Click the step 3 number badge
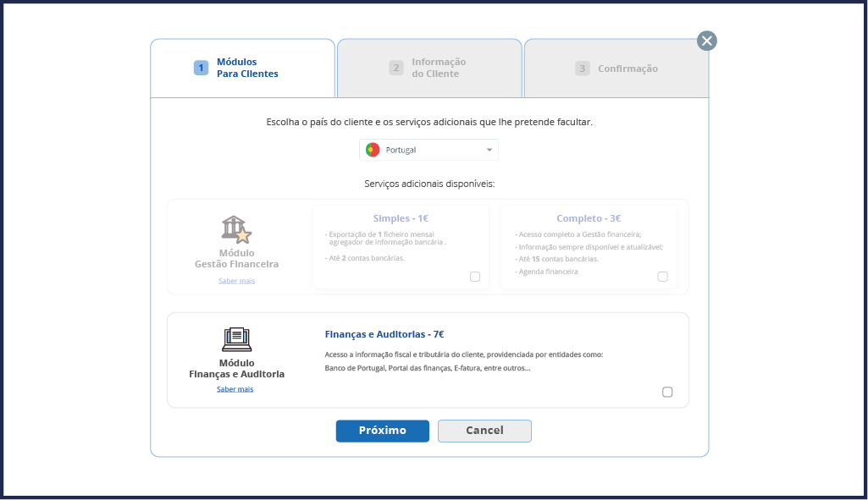The width and height of the screenshot is (868, 500). click(582, 68)
